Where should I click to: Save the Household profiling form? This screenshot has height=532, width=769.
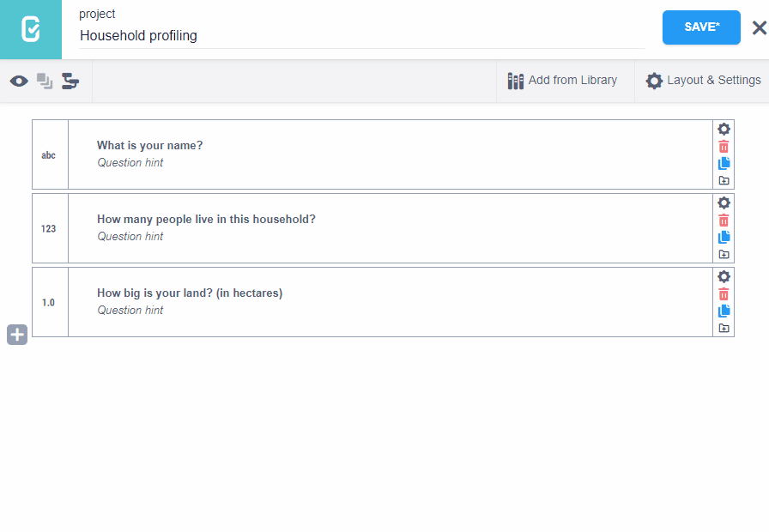(x=701, y=27)
